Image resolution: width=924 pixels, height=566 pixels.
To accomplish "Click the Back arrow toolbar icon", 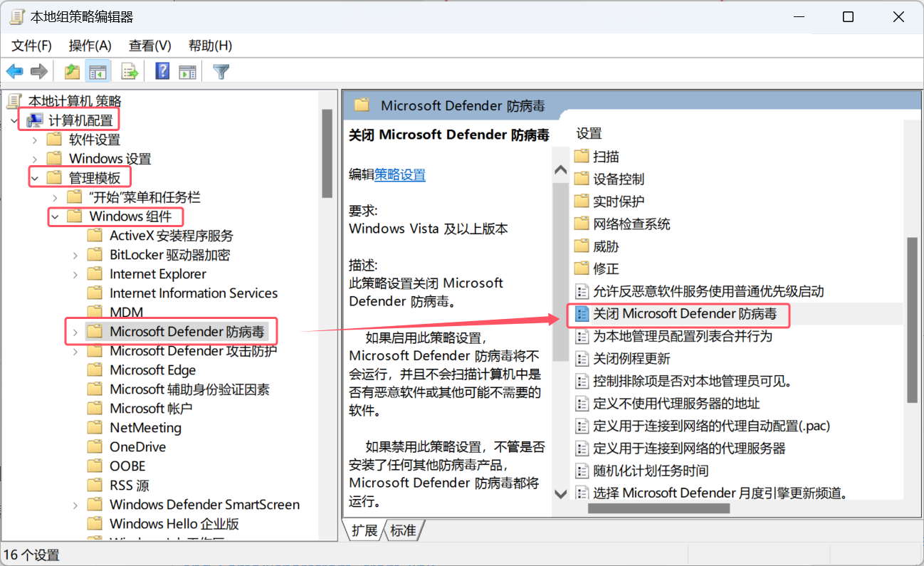I will pos(14,71).
